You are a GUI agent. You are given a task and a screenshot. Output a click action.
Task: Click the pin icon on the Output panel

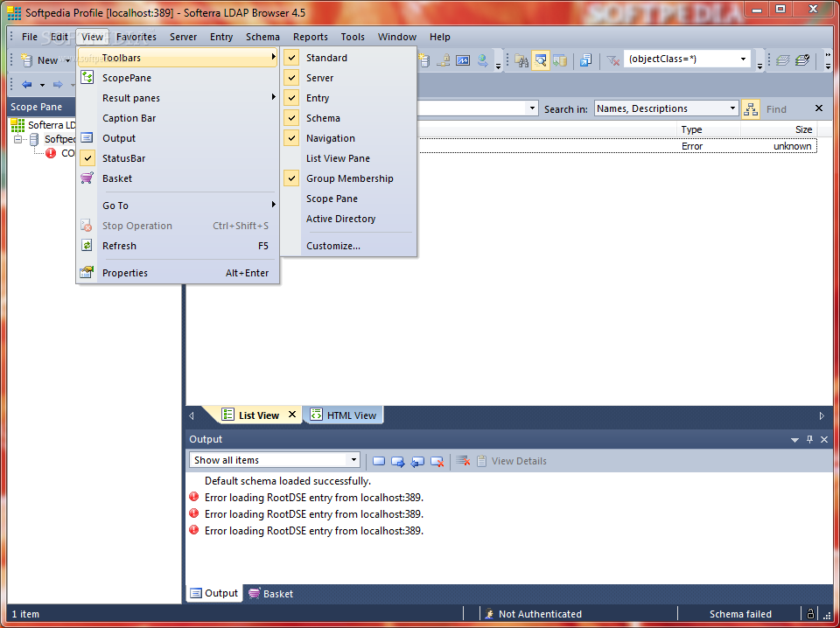pos(809,440)
